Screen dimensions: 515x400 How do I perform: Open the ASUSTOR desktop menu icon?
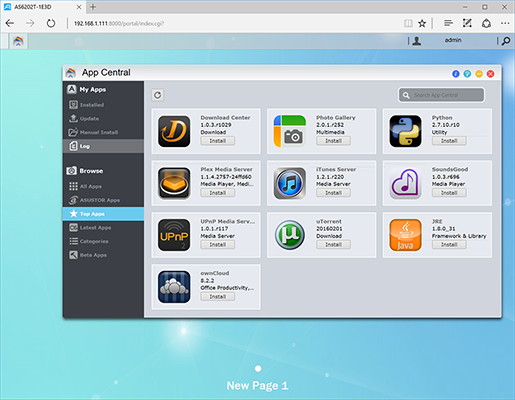(18, 41)
